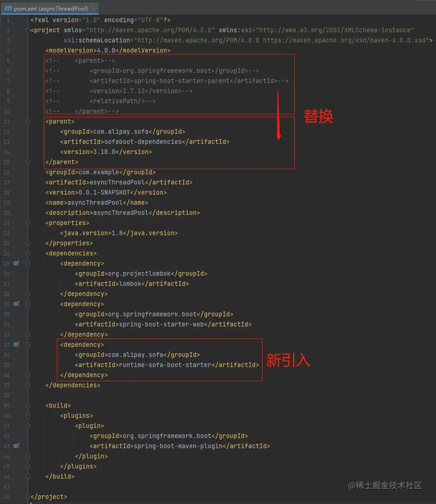Click gutter dependency icon on line 29

[17, 304]
